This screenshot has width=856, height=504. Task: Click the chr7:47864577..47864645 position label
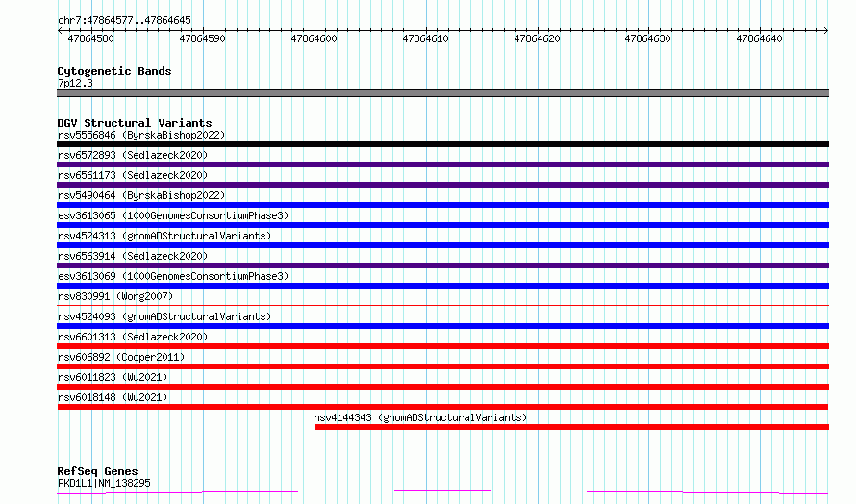coord(124,21)
